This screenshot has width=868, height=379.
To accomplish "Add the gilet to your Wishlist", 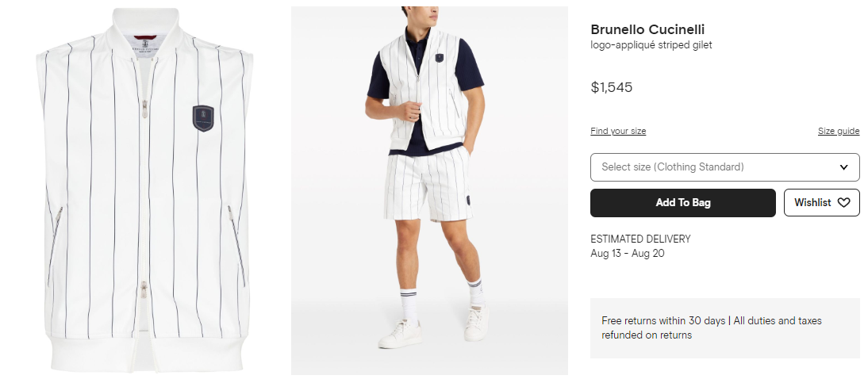I will tap(821, 202).
